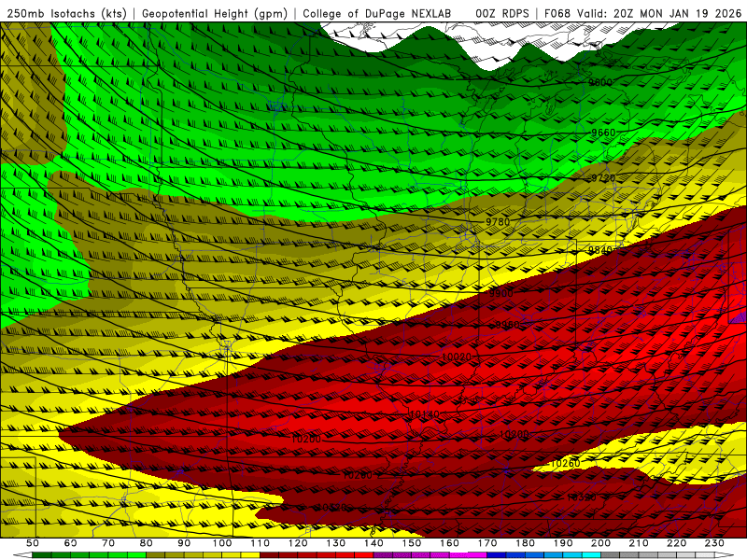The height and width of the screenshot is (560, 747).
Task: Click the 10020 contour label
Action: pos(457,357)
